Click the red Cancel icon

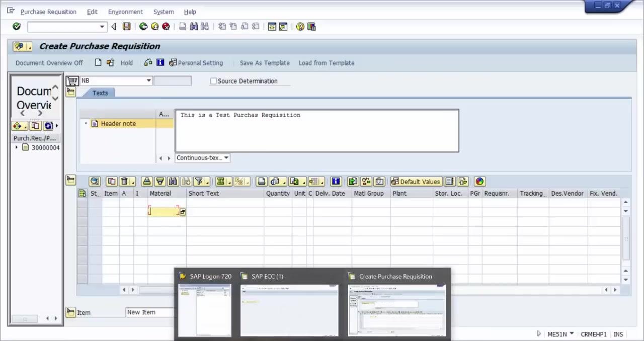point(166,27)
